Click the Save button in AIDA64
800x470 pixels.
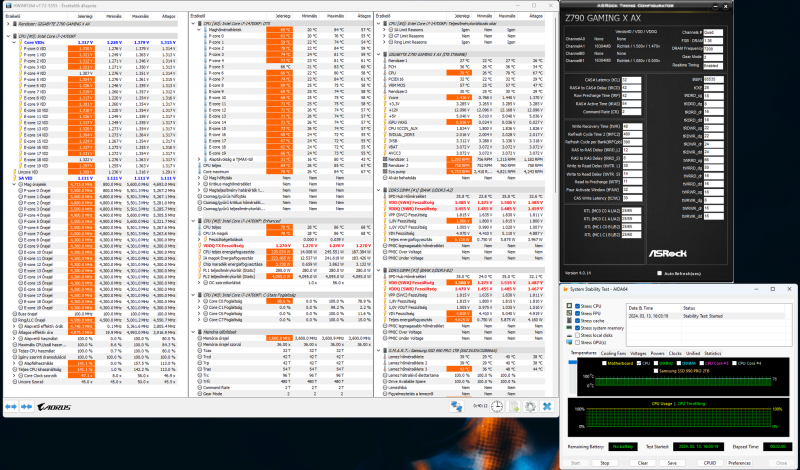coord(672,463)
